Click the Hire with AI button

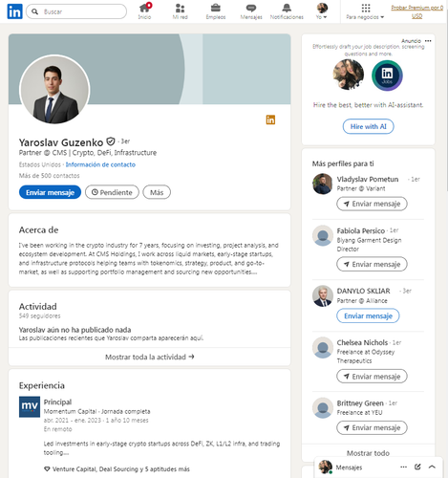[x=368, y=126]
